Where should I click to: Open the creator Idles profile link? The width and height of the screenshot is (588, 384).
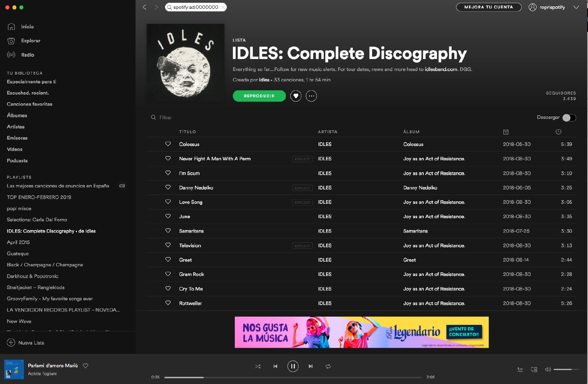pos(264,80)
